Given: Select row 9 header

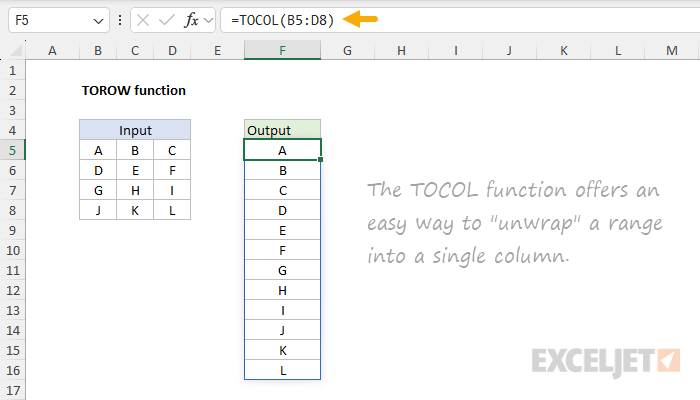Looking at the screenshot, I should [12, 230].
